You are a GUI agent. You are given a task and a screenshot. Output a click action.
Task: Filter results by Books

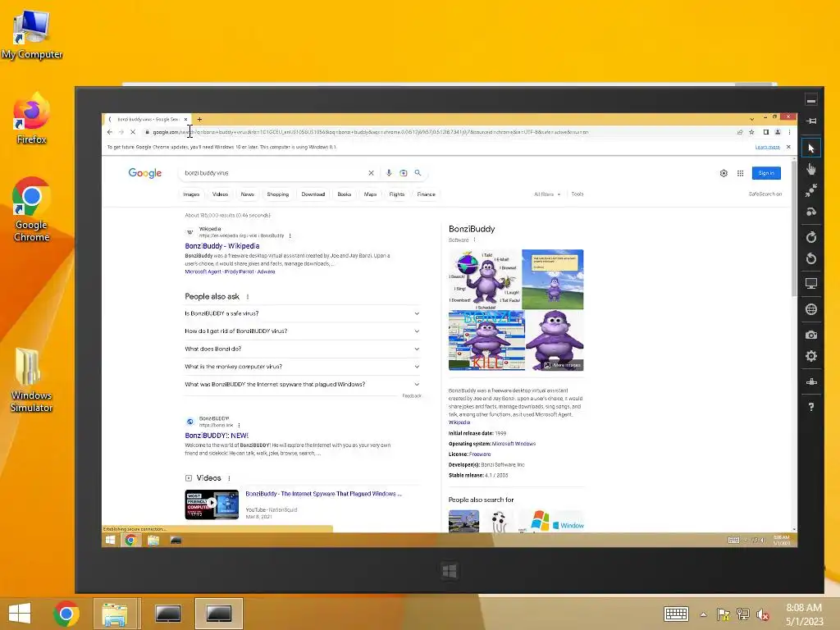[x=345, y=194]
